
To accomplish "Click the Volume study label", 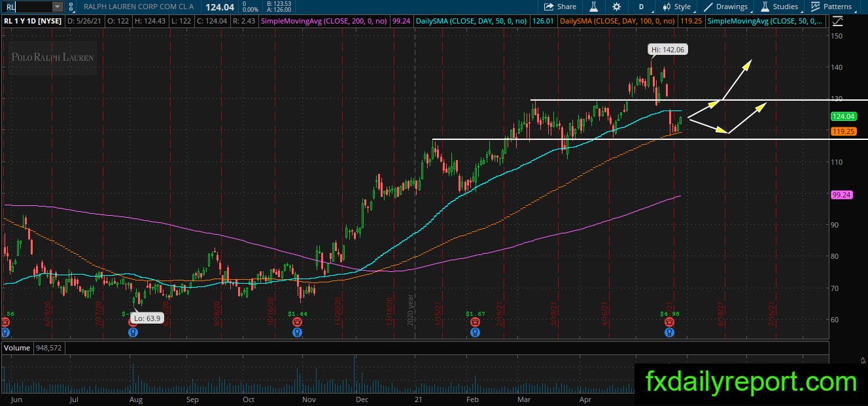I will 17,348.
